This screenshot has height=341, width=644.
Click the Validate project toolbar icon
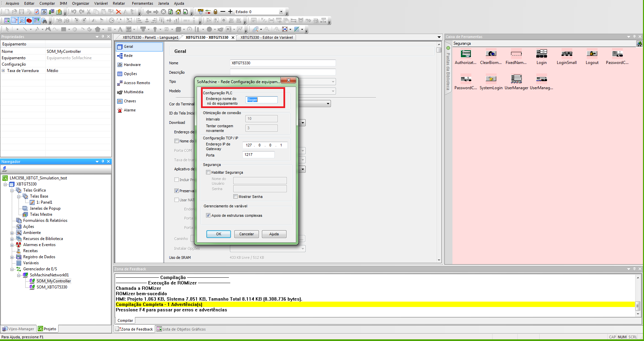click(37, 12)
